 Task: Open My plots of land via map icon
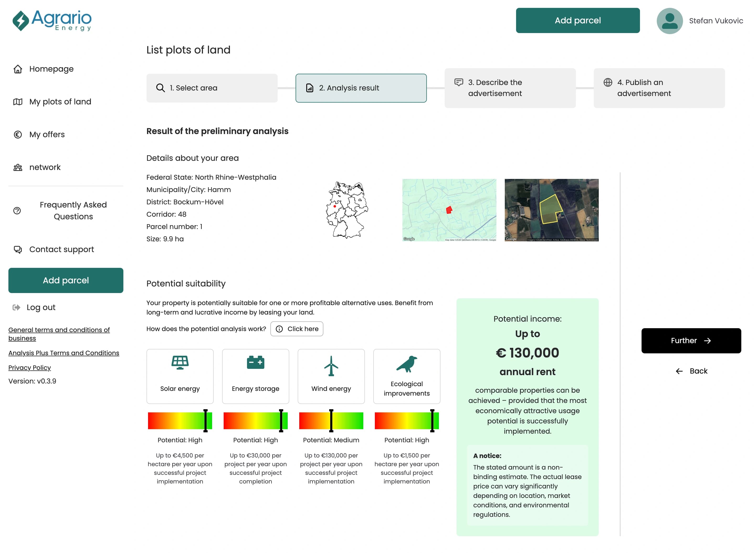(17, 102)
